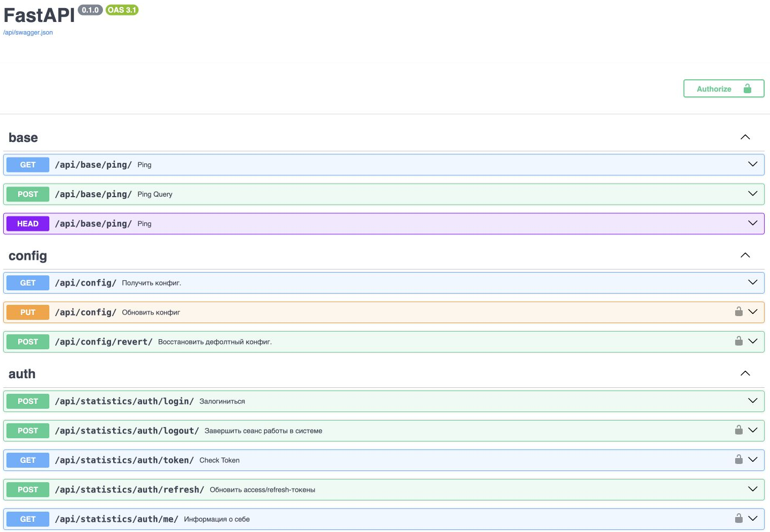Collapse the auth section with its chevron

pos(745,373)
